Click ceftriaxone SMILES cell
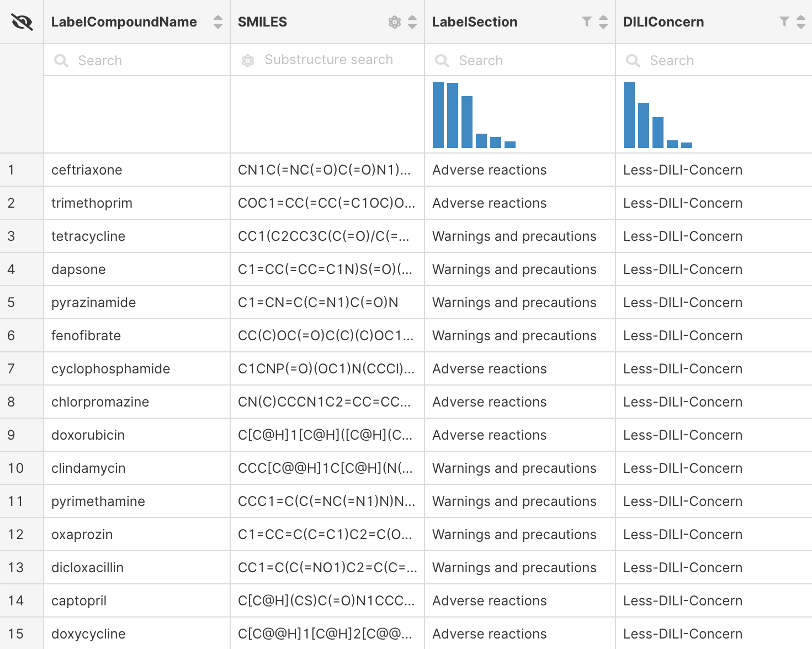This screenshot has width=812, height=649. pos(327,170)
